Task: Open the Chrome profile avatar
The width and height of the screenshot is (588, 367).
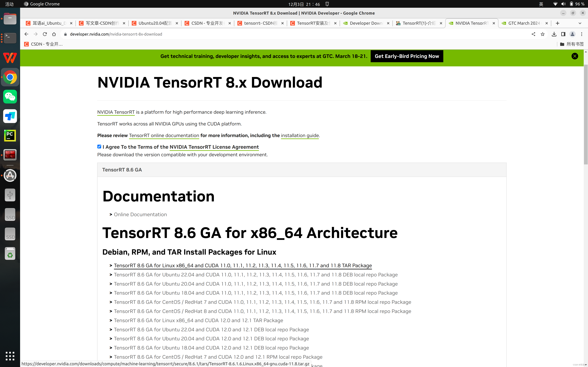Action: pos(572,34)
